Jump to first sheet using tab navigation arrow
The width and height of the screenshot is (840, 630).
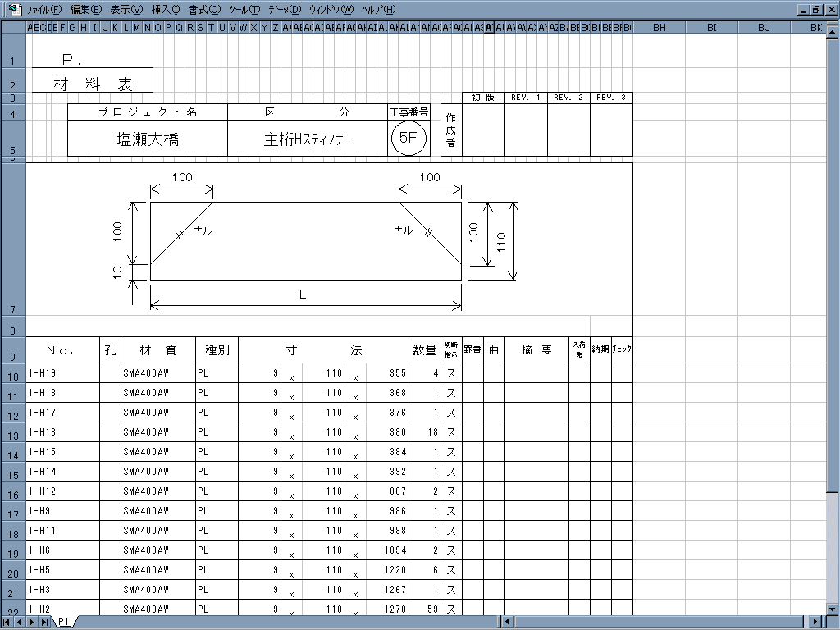tap(8, 622)
